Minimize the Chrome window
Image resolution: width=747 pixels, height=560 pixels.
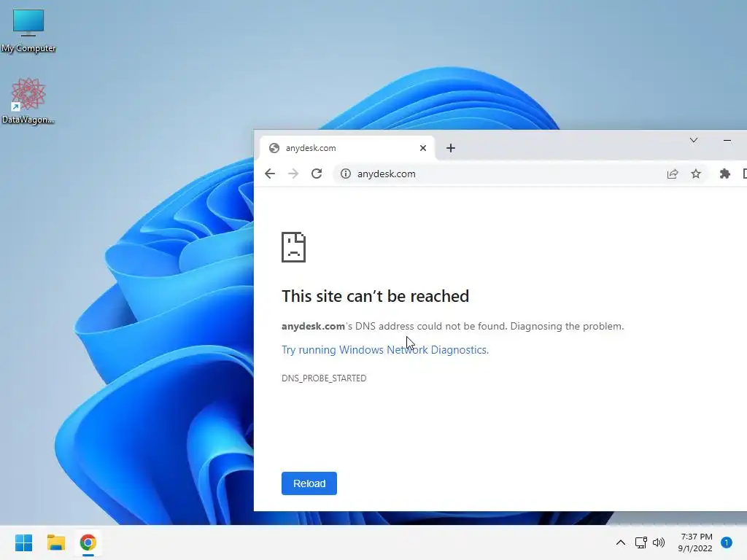click(727, 140)
